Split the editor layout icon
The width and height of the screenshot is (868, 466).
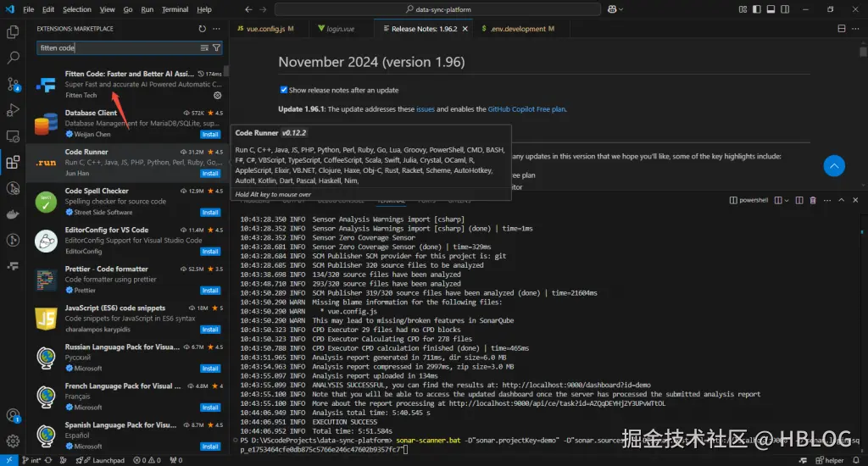(x=842, y=29)
